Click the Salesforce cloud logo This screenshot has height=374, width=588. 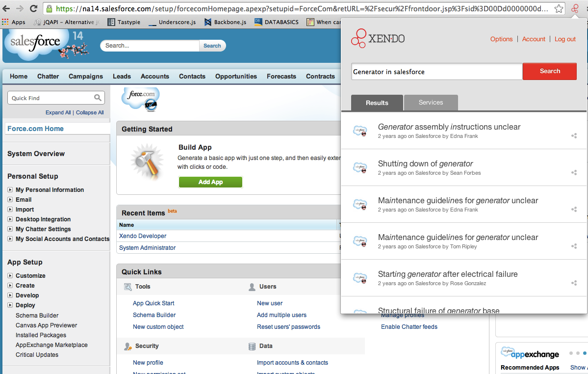(x=36, y=43)
